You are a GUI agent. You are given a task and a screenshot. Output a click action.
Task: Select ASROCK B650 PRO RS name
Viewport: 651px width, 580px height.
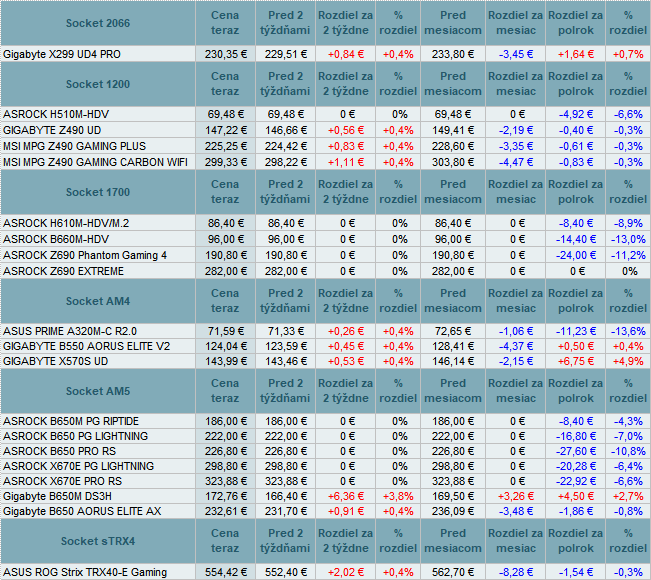(59, 451)
